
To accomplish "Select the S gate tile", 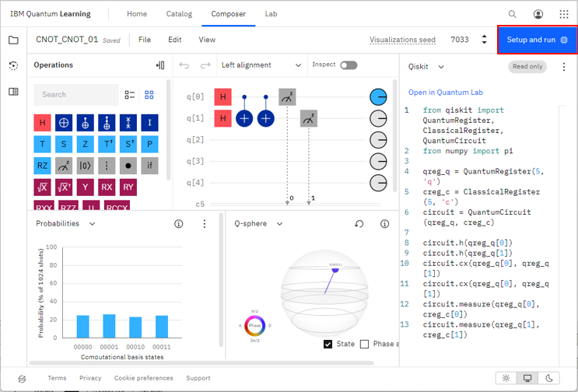I will (x=64, y=144).
